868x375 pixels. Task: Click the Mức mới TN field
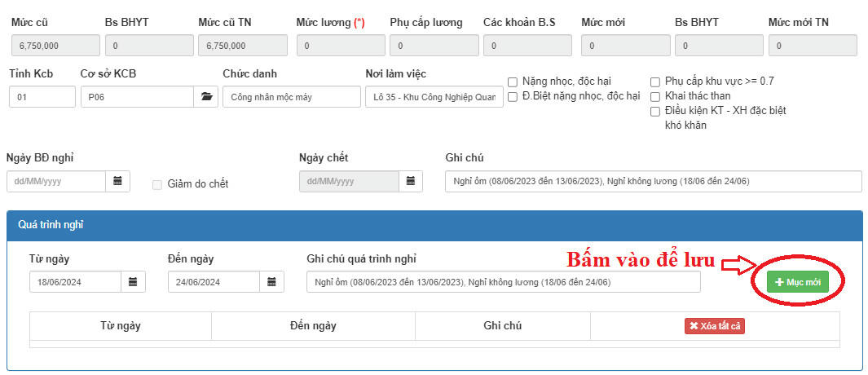[x=813, y=46]
